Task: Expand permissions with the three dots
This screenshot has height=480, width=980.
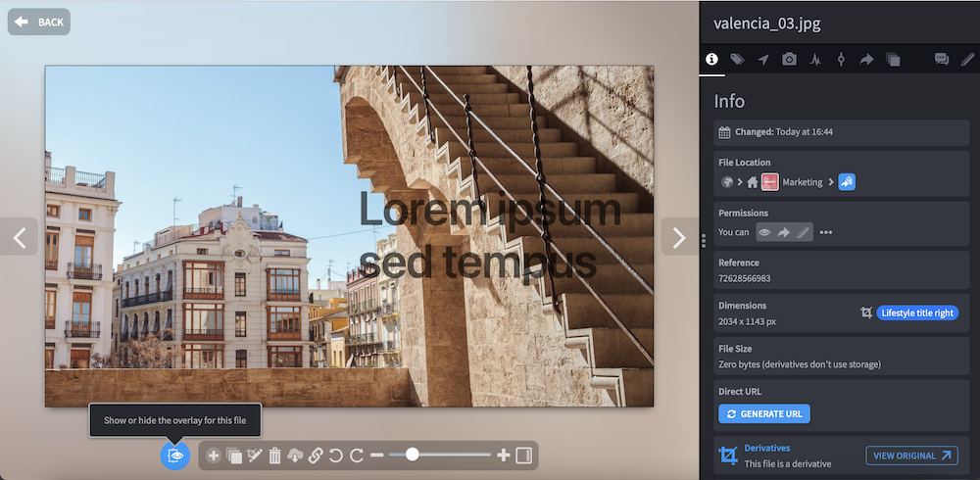Action: tap(826, 232)
